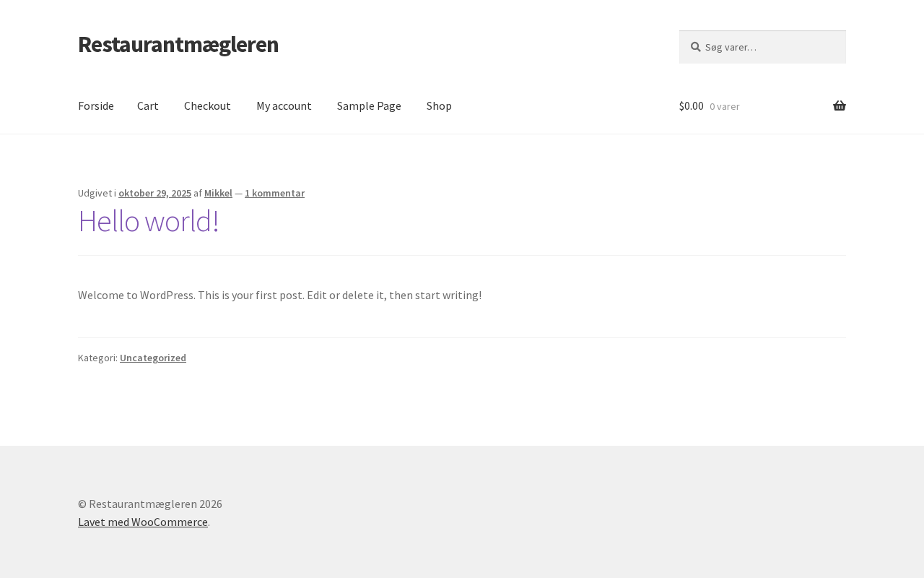Click the shopping basket cart icon
The width and height of the screenshot is (924, 578).
coord(839,105)
